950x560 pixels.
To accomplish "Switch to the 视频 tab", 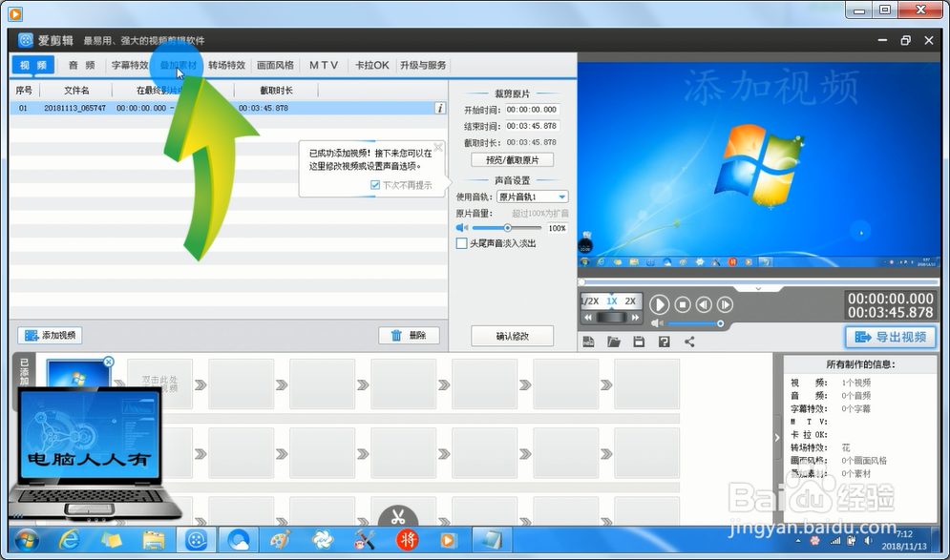I will (x=33, y=66).
